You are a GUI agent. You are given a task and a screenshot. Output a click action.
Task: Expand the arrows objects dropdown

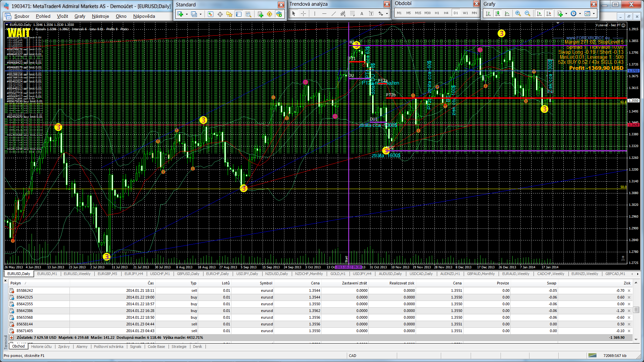click(x=387, y=14)
